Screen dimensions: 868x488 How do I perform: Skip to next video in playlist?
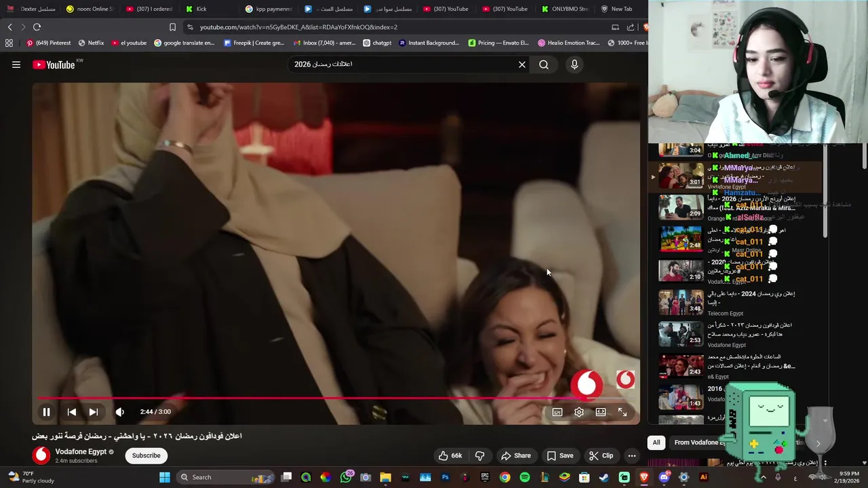tap(94, 411)
